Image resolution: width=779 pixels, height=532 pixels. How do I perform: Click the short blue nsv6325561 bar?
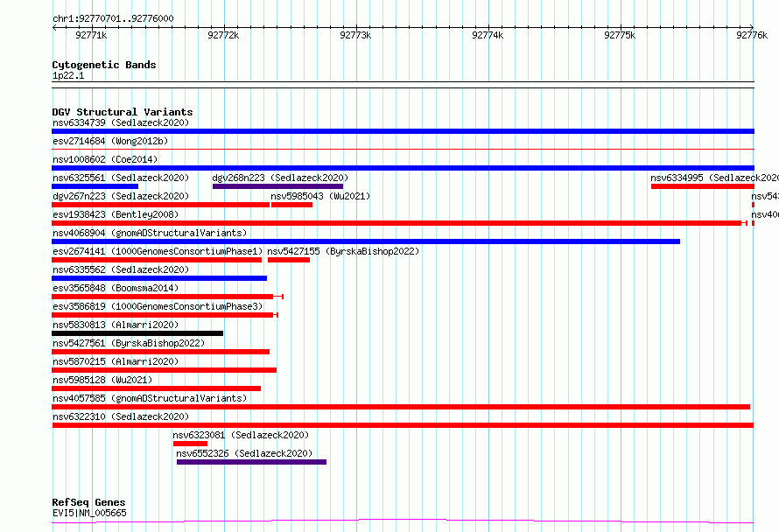pos(95,186)
